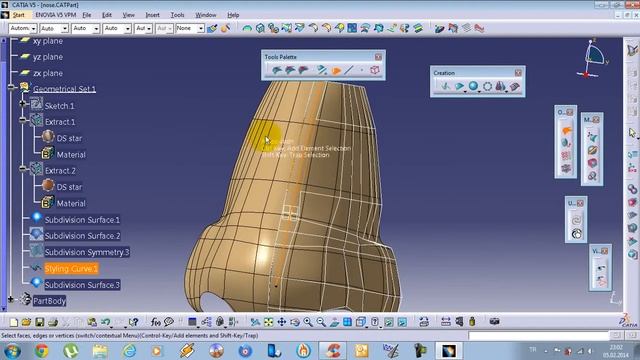
Task: Click the Print icon in bottom toolbar
Action: coord(53,322)
